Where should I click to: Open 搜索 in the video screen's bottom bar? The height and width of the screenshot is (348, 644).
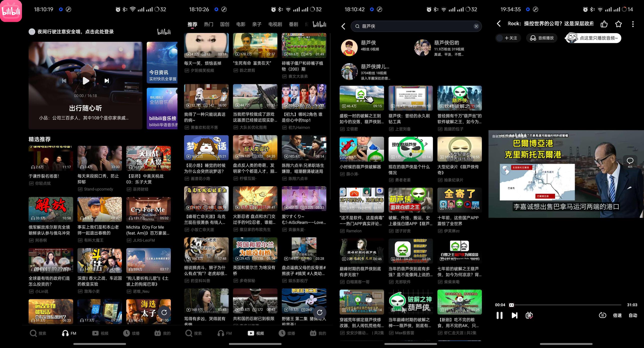[193, 333]
